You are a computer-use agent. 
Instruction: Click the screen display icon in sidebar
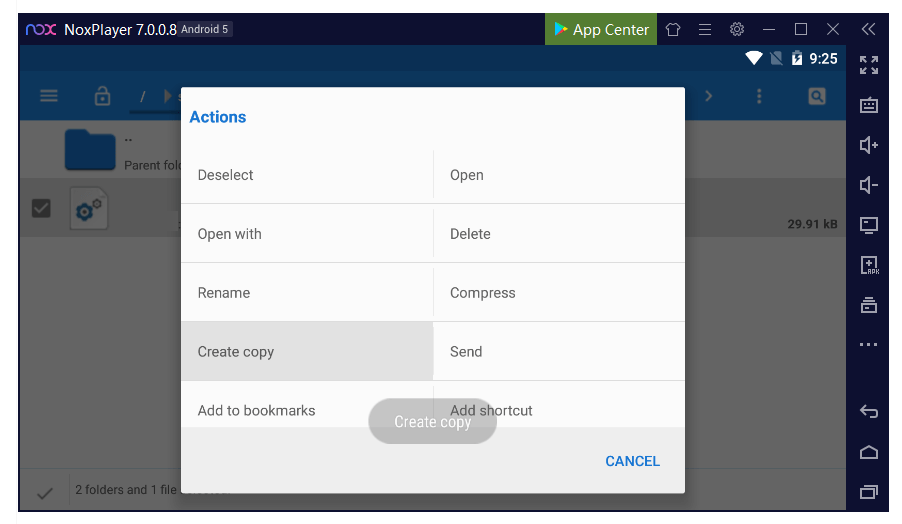click(869, 225)
